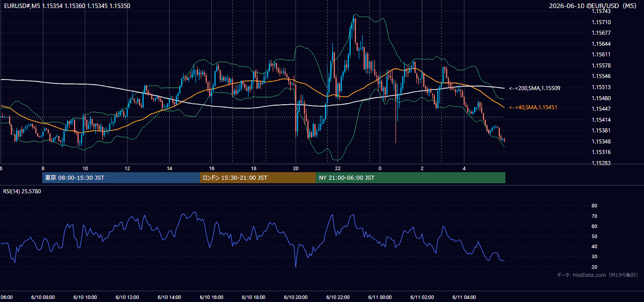Click price axis label 1.15381
The width and height of the screenshot is (644, 302).
pyautogui.click(x=601, y=130)
